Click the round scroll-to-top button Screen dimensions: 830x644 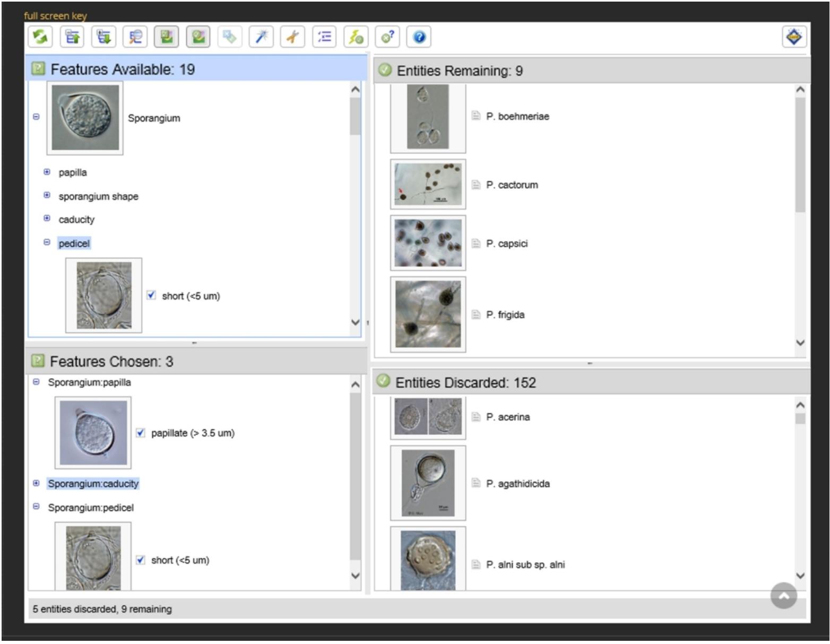784,596
